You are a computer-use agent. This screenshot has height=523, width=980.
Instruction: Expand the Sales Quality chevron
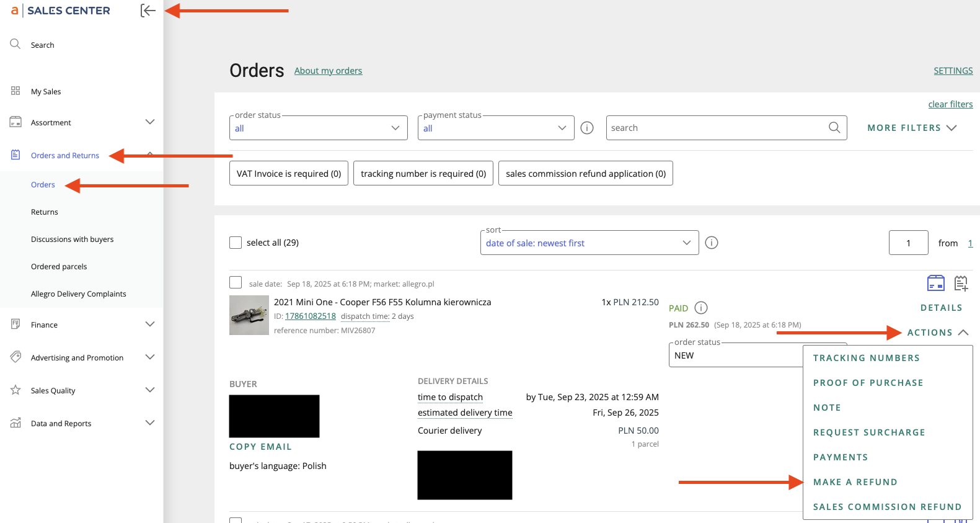[150, 390]
